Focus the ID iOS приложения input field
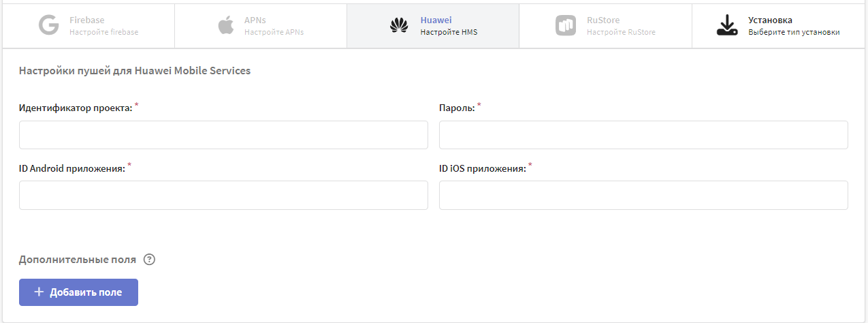This screenshot has width=868, height=323. [643, 195]
